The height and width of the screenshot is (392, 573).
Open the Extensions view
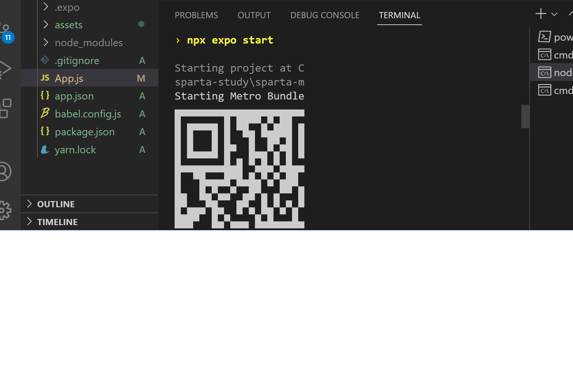click(x=5, y=108)
